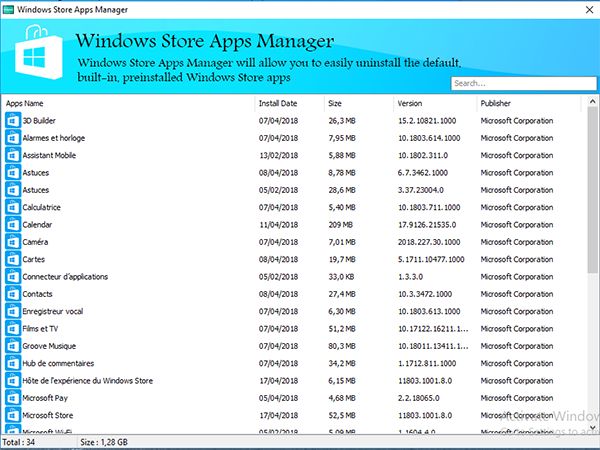Click the title bar application icon
Viewport: 600px width, 450px height.
(x=8, y=9)
